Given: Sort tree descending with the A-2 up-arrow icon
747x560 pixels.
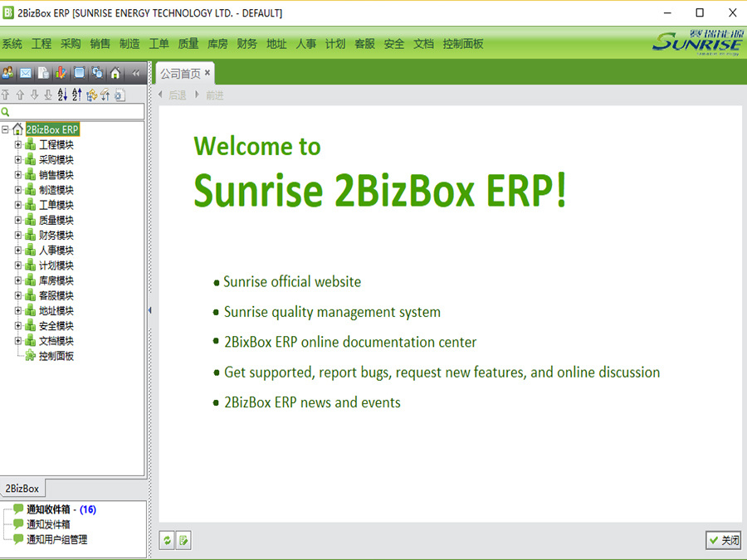Looking at the screenshot, I should pos(76,95).
